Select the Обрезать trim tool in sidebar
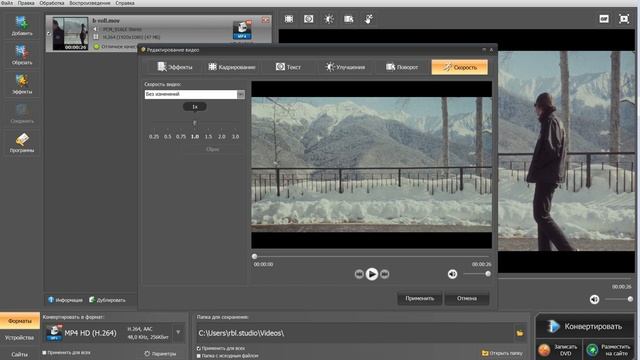640x360 pixels. point(22,55)
